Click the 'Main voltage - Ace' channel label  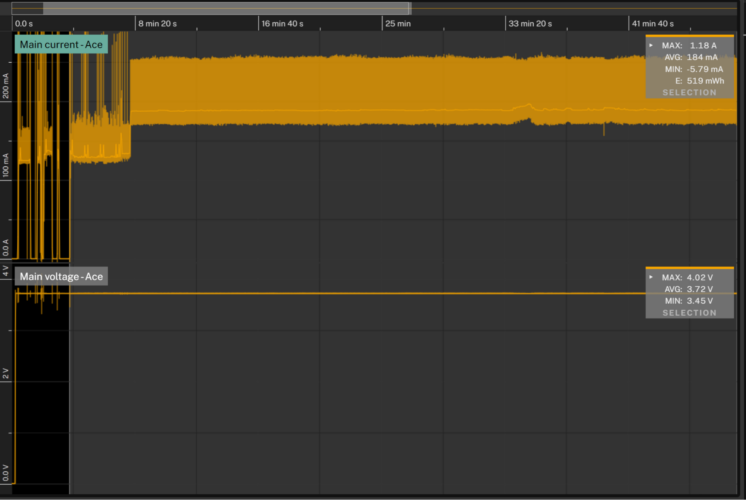click(x=61, y=277)
